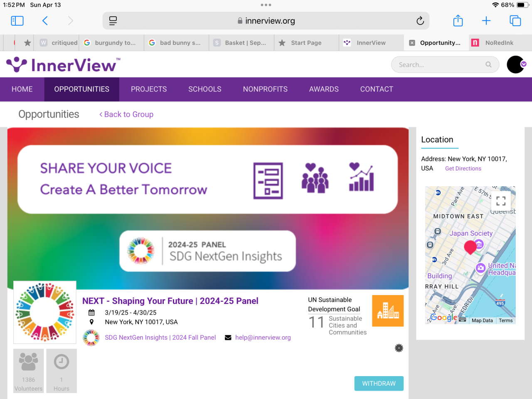Image resolution: width=532 pixels, height=399 pixels.
Task: Open map keyboard shortcuts icon
Action: [x=463, y=319]
